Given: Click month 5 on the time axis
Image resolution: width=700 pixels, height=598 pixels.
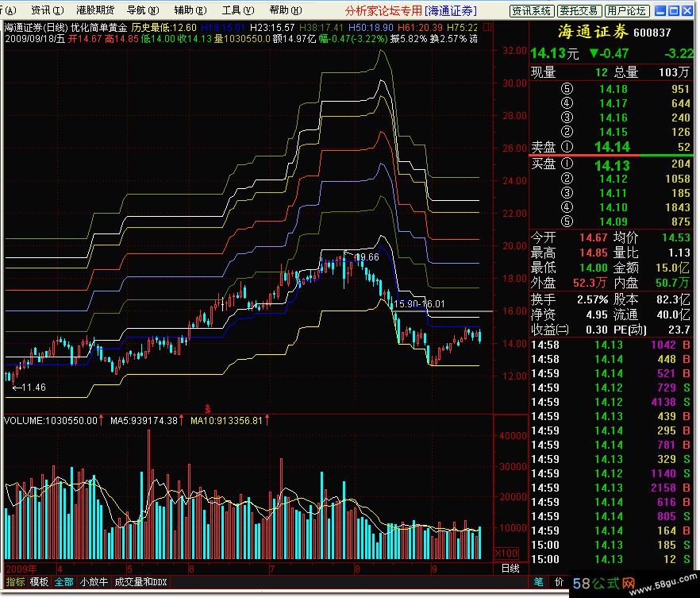Looking at the screenshot, I should click(129, 569).
